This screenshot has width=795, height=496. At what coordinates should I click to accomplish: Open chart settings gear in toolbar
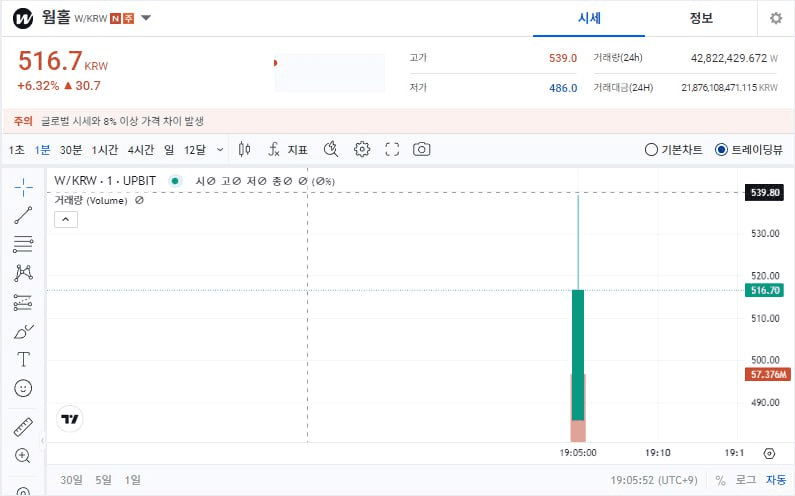(362, 149)
